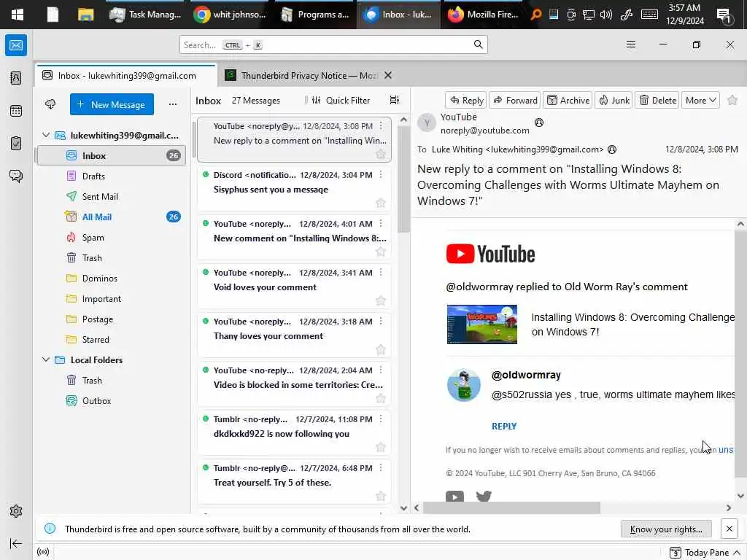Open the Worms video thumbnail in email
The width and height of the screenshot is (747, 560).
pos(481,324)
